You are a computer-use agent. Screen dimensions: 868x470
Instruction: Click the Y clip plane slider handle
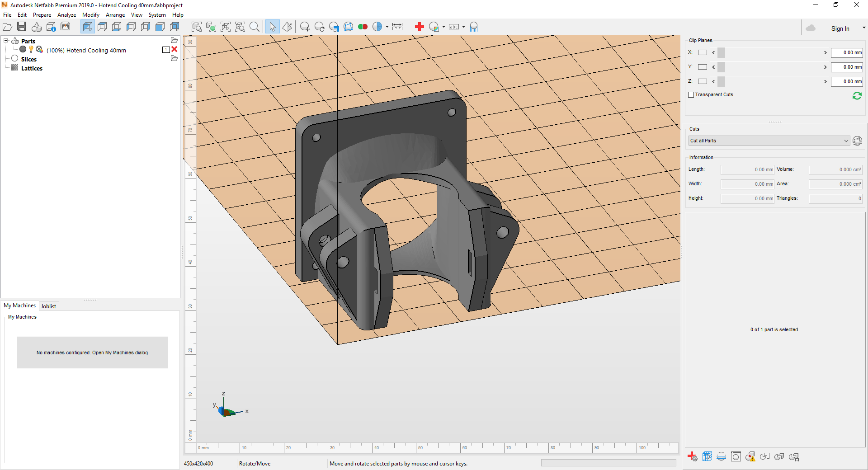[721, 67]
